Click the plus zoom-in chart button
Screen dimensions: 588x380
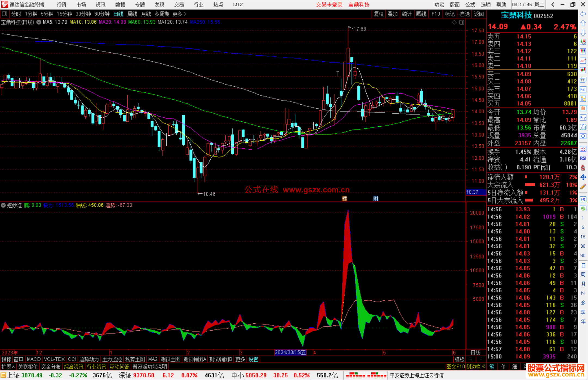pos(471,359)
